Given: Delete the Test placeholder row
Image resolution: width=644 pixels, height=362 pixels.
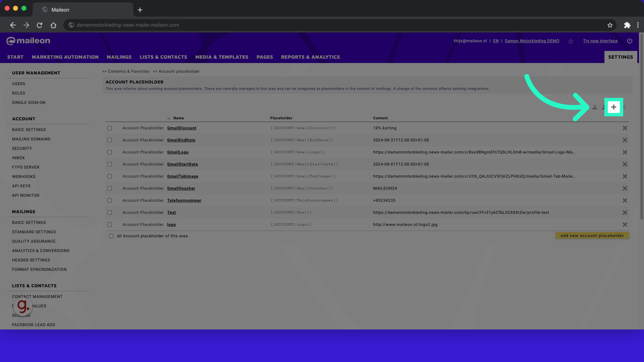Looking at the screenshot, I should click(625, 213).
